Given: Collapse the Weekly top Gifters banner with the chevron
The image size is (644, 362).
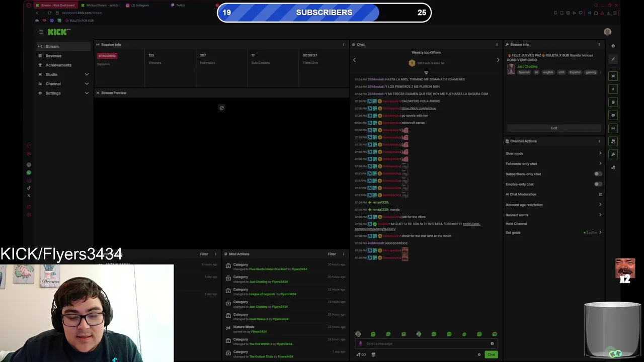Looking at the screenshot, I should [x=426, y=72].
